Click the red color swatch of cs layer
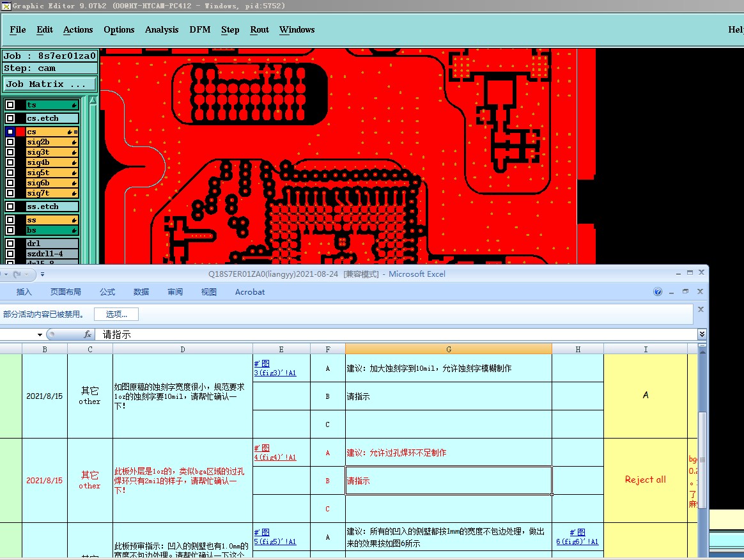This screenshot has height=560, width=744. pyautogui.click(x=20, y=132)
